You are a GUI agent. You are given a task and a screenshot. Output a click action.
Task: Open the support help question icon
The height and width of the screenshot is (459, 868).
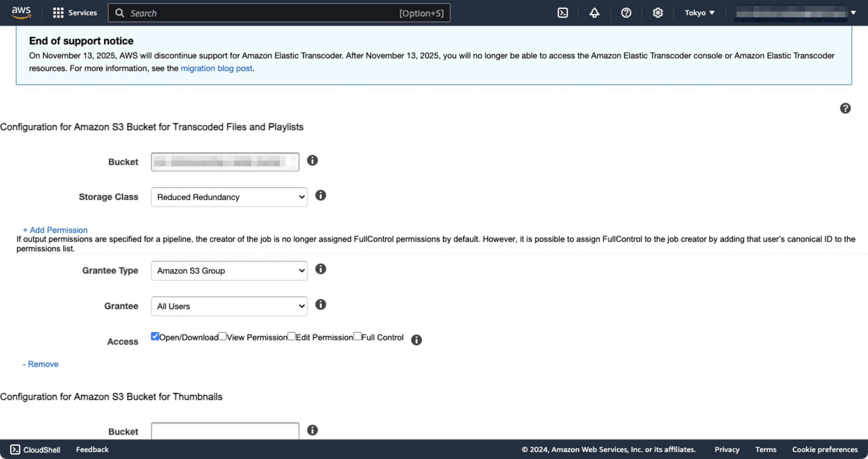coord(626,13)
